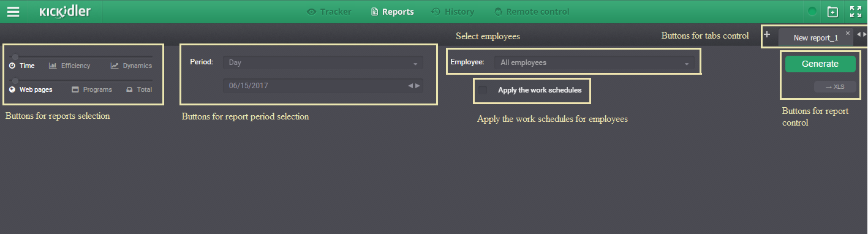868x234 pixels.
Task: Go to the previous date with left arrow
Action: coord(410,86)
